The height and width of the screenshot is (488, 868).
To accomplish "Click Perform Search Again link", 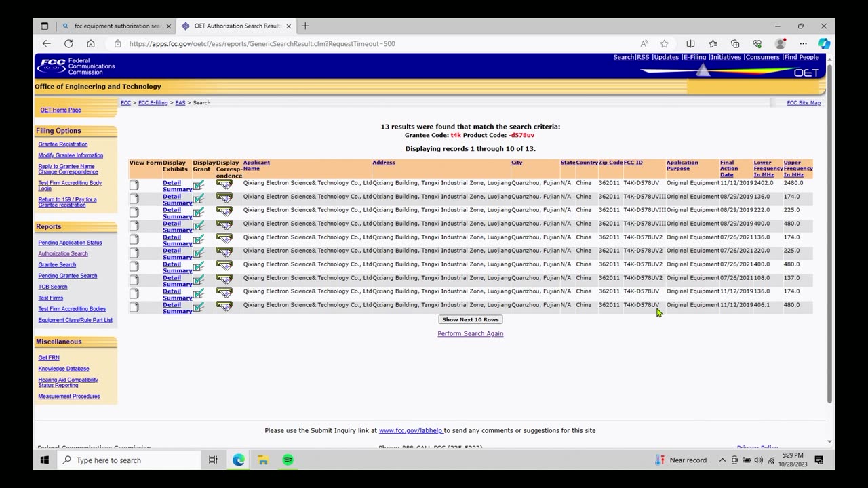I will (x=471, y=333).
